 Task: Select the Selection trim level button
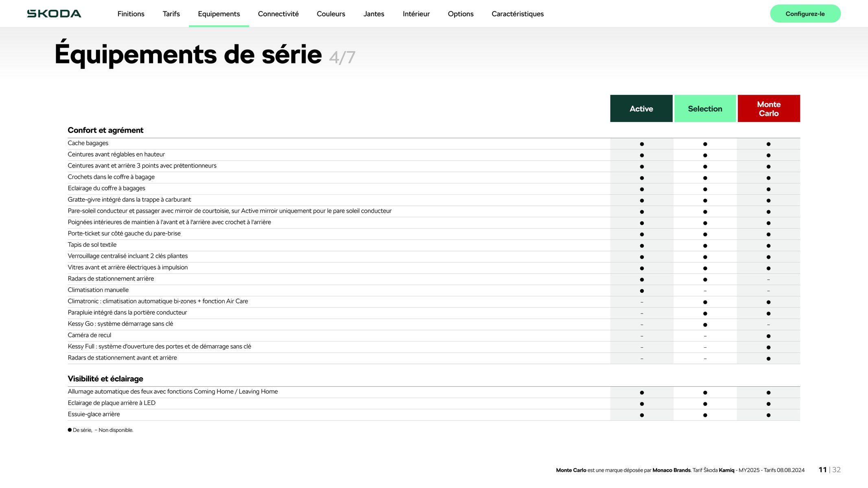pyautogui.click(x=705, y=109)
